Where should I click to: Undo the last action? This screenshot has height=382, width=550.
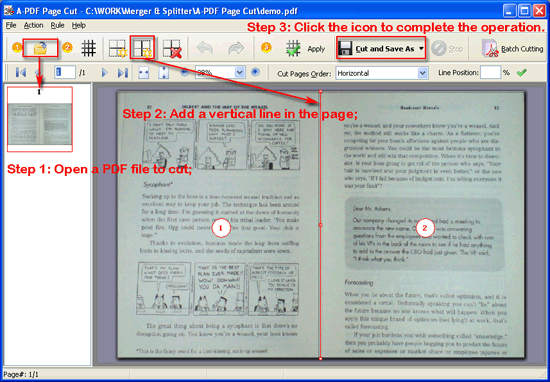click(x=205, y=48)
